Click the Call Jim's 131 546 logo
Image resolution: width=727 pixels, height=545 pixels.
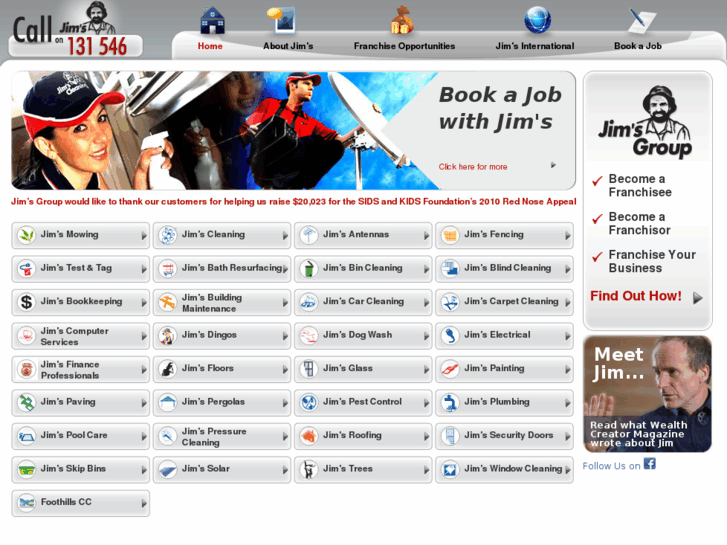[x=76, y=31]
